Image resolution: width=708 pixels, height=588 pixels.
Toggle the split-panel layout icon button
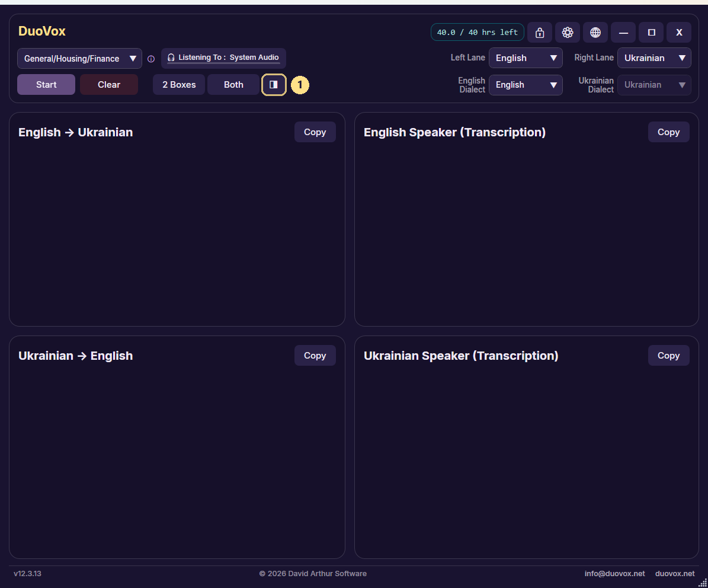(274, 84)
